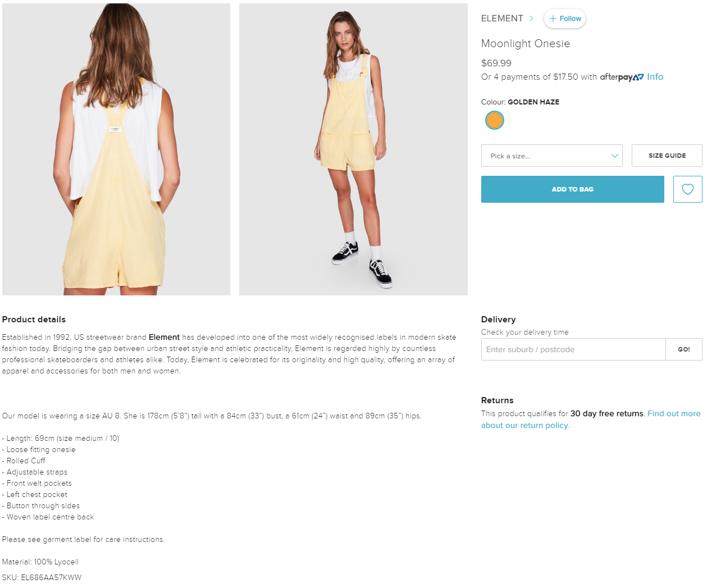View the back-view product photo

(116, 149)
